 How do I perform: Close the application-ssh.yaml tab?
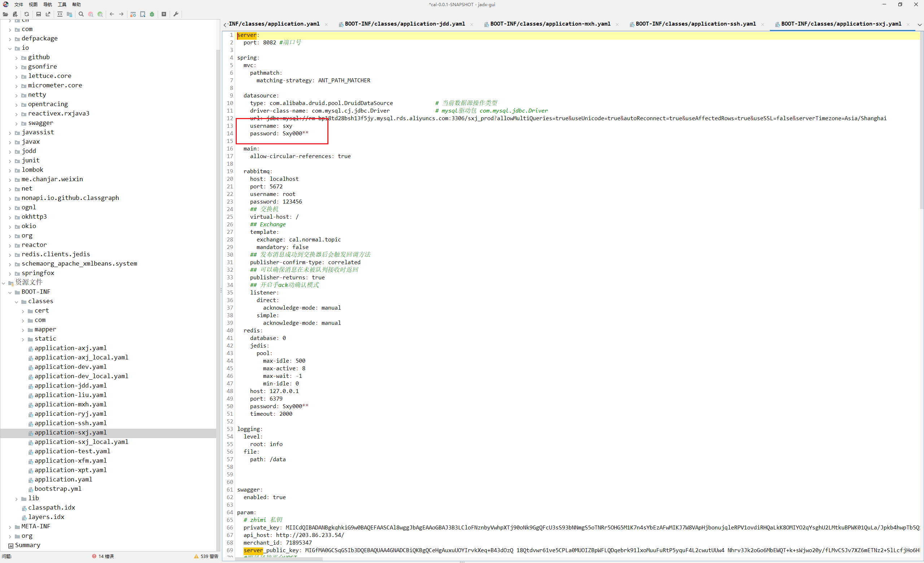click(x=762, y=25)
